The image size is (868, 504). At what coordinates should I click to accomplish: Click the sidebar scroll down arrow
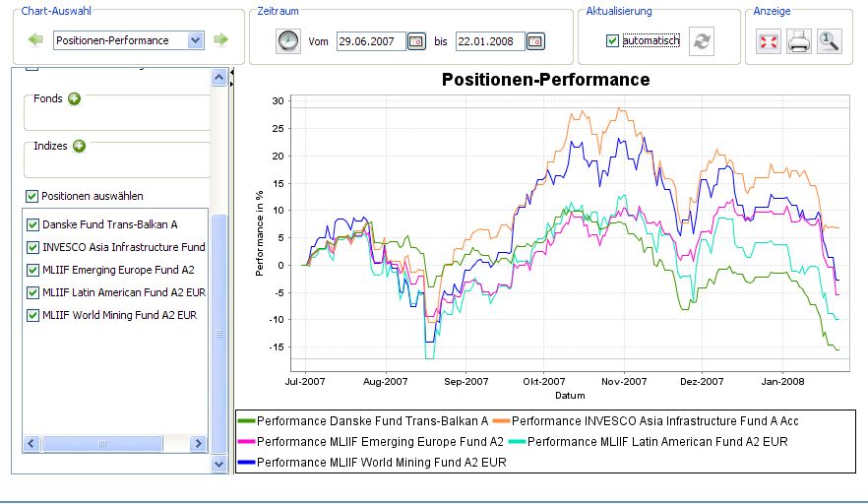coord(218,464)
